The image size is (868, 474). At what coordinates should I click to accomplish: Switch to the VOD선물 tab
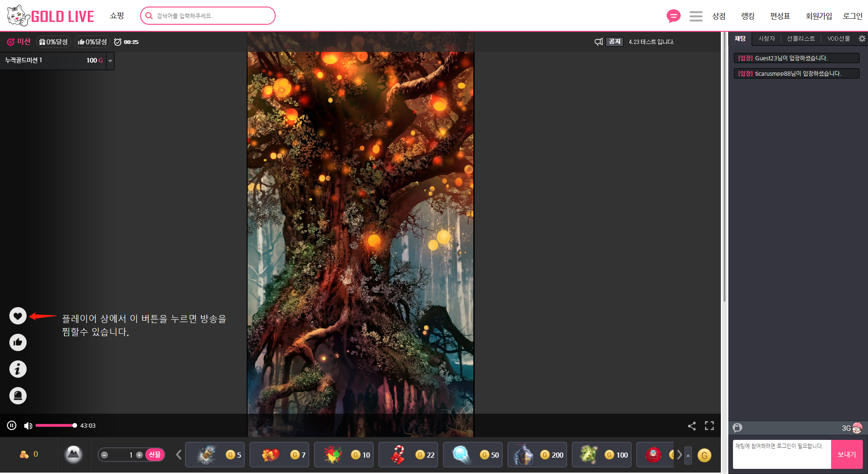point(839,39)
